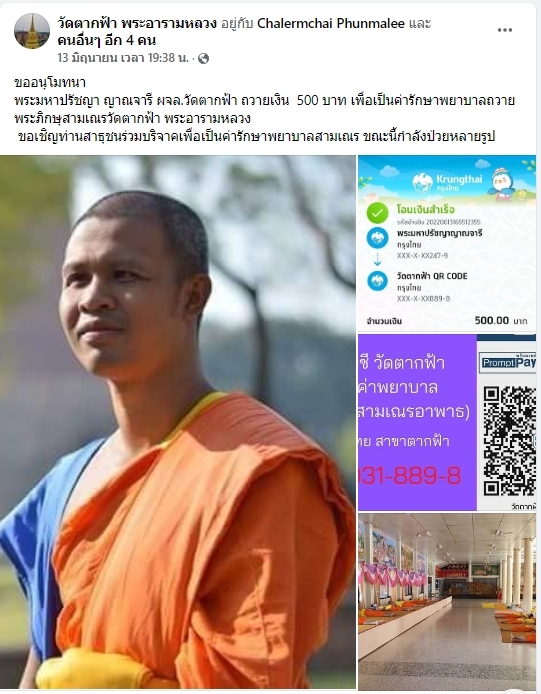Click the red account number ending 889-8
Image resolution: width=541 pixels, height=694 pixels.
[x=410, y=475]
